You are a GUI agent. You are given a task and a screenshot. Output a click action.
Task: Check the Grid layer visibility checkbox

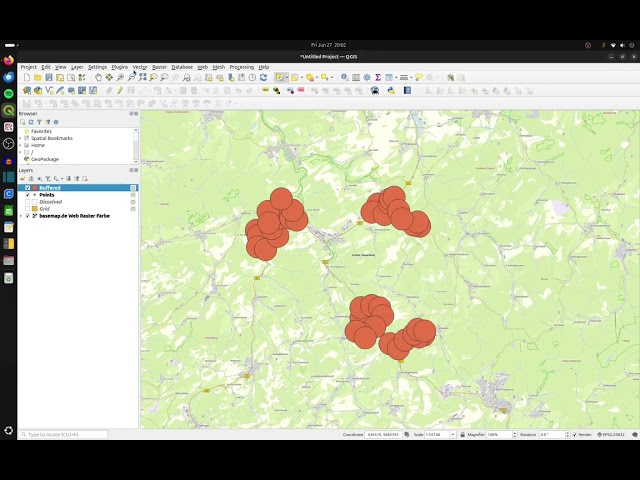(28, 209)
